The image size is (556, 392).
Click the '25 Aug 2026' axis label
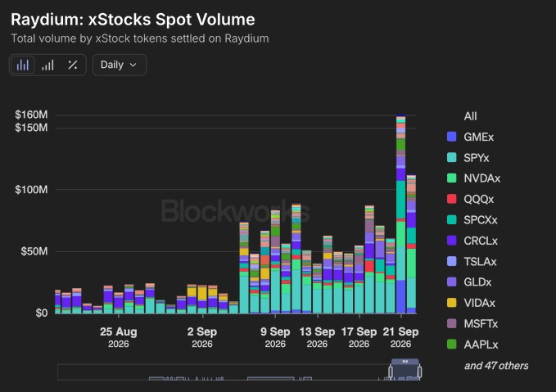click(119, 337)
